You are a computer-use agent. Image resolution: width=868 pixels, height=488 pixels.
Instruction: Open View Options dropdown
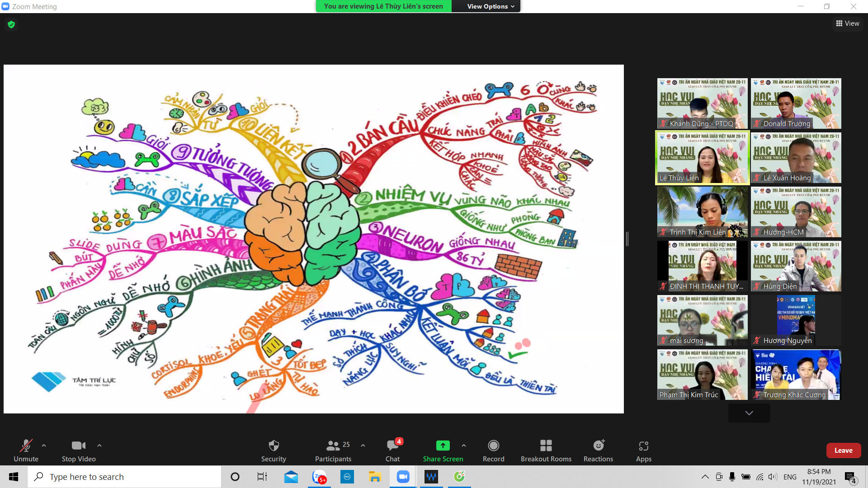click(x=491, y=6)
